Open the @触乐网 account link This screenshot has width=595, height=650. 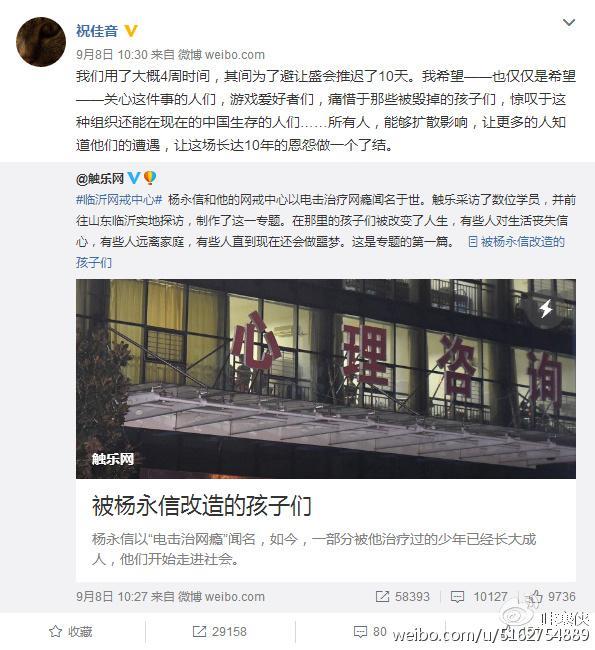coord(100,179)
